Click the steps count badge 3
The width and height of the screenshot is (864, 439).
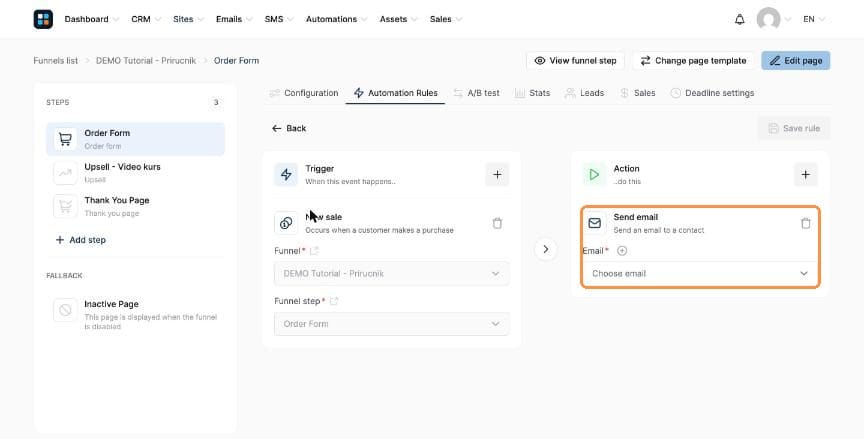pos(216,102)
